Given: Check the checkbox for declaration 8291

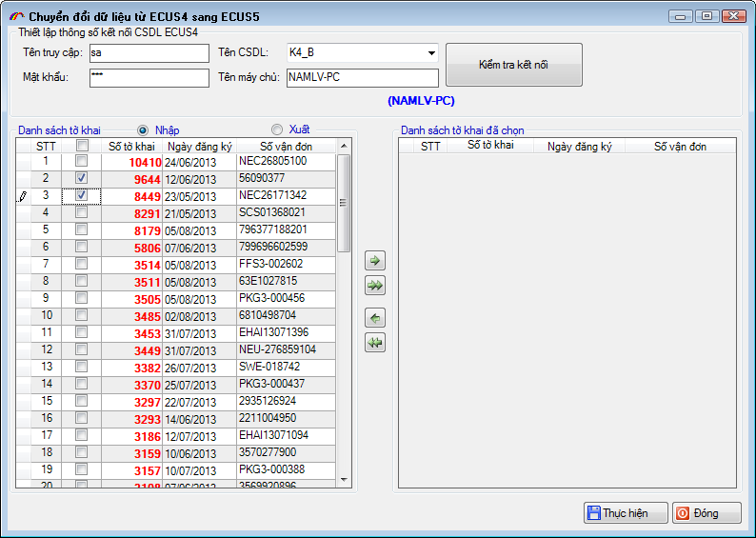Looking at the screenshot, I should (x=82, y=212).
